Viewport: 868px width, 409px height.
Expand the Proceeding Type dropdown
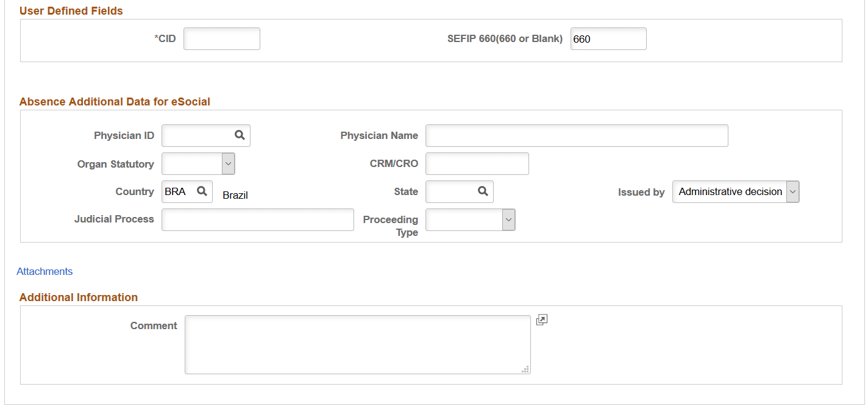(x=508, y=220)
